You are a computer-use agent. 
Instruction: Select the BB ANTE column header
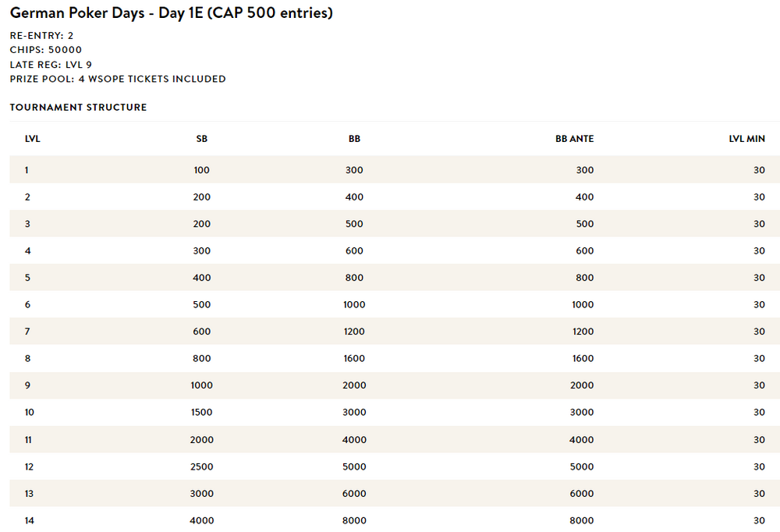575,139
